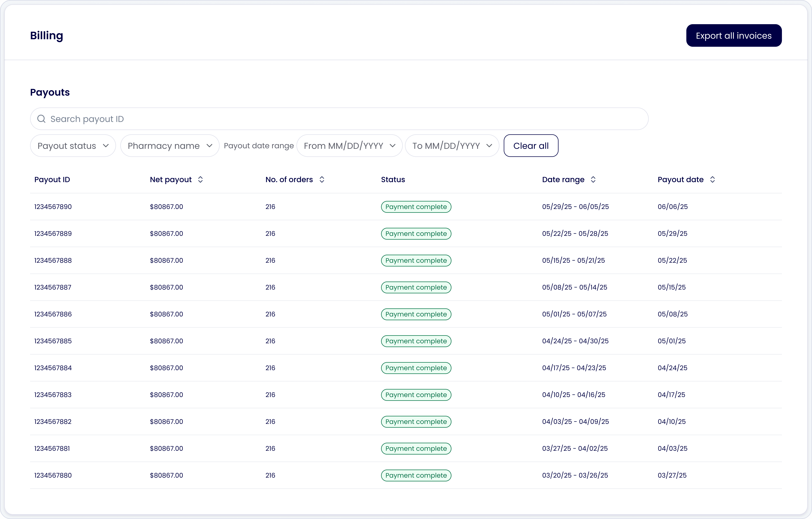Select payout ID 1234567889
Image resolution: width=812 pixels, height=519 pixels.
tap(53, 234)
